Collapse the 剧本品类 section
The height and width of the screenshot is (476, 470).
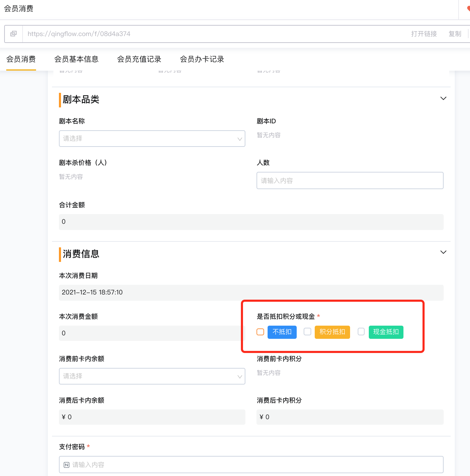(443, 98)
